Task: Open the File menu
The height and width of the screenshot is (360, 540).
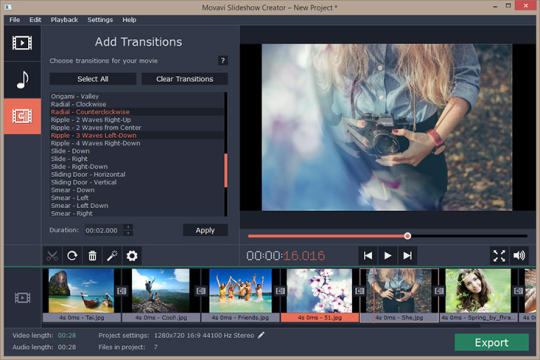Action: pyautogui.click(x=14, y=20)
